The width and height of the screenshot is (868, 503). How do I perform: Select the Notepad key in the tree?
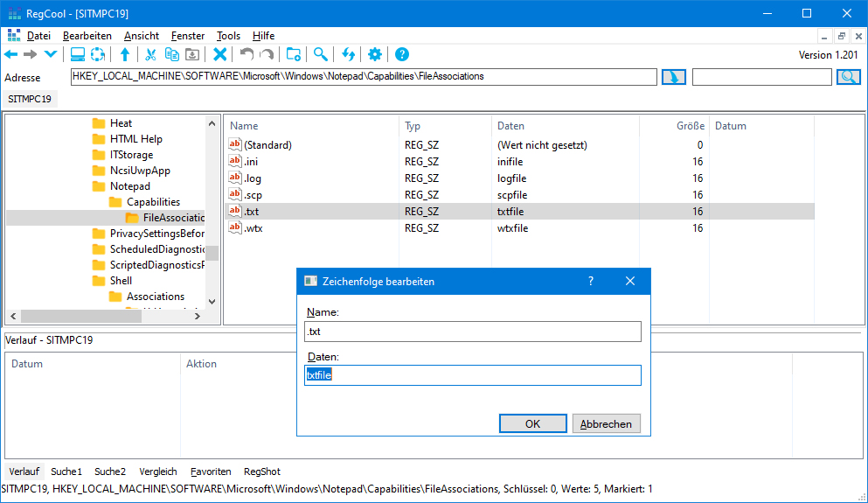[x=129, y=186]
